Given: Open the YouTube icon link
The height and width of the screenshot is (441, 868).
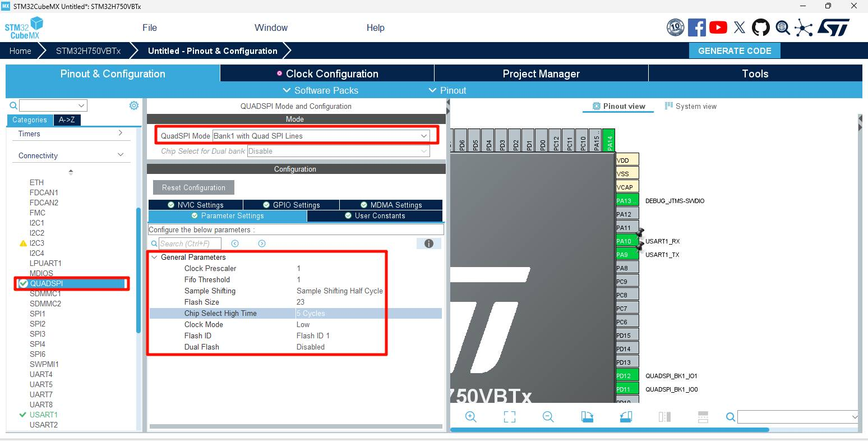Looking at the screenshot, I should pyautogui.click(x=718, y=27).
